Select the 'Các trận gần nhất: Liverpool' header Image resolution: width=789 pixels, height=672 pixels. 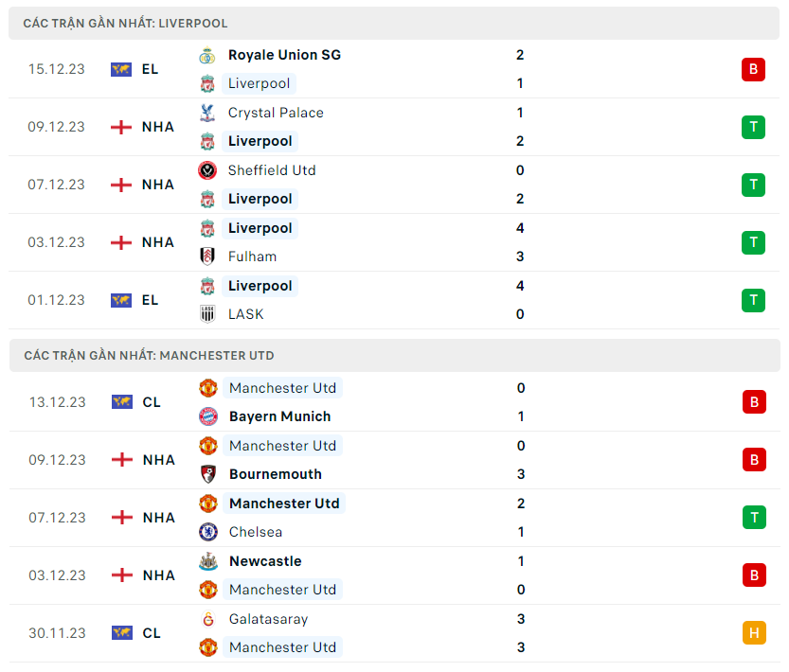126,23
